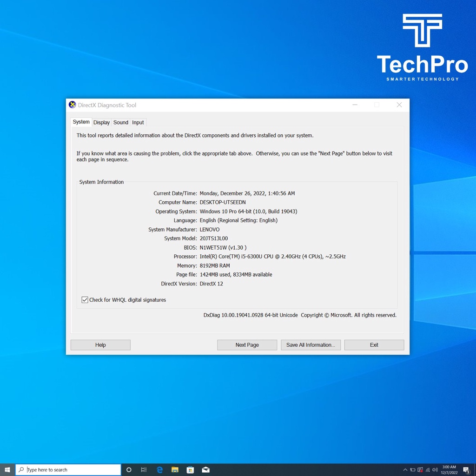Click the volume speaker tray icon

coord(435,470)
